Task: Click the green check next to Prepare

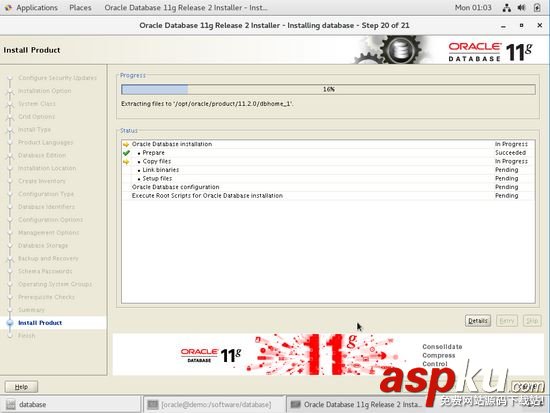Action: click(x=126, y=153)
